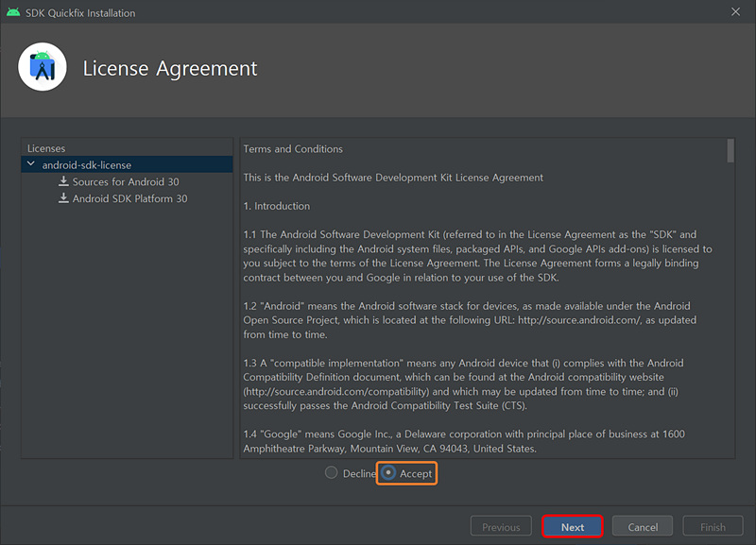Click the http://source.android.com/ URL text

580,320
